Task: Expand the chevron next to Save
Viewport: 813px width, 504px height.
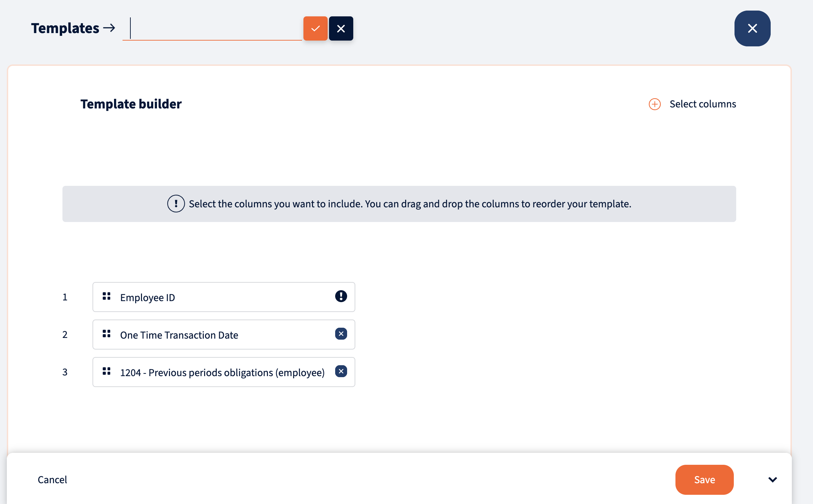Action: (x=773, y=480)
